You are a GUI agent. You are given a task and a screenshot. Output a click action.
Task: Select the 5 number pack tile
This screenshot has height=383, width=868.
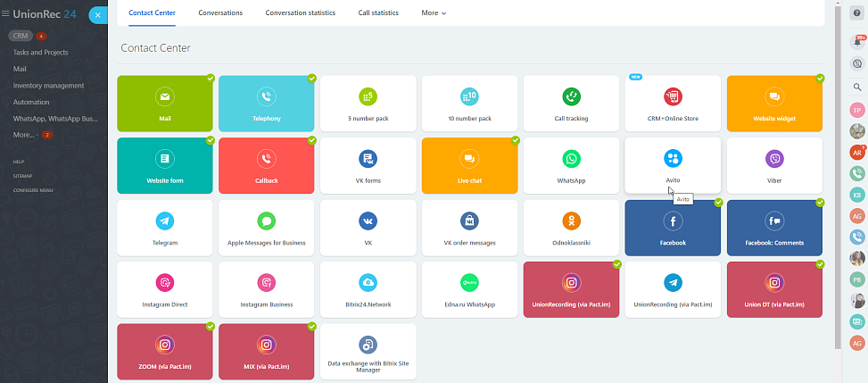pyautogui.click(x=368, y=104)
